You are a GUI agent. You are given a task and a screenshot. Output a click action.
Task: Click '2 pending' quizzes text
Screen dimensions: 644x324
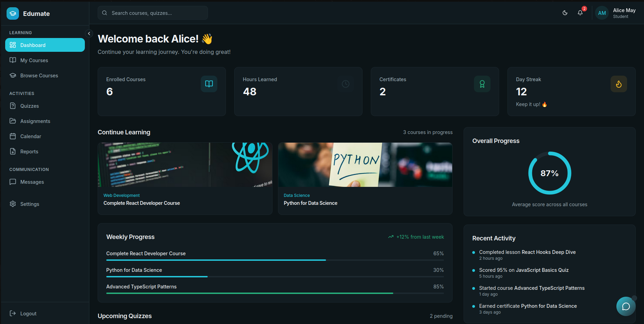pyautogui.click(x=441, y=316)
